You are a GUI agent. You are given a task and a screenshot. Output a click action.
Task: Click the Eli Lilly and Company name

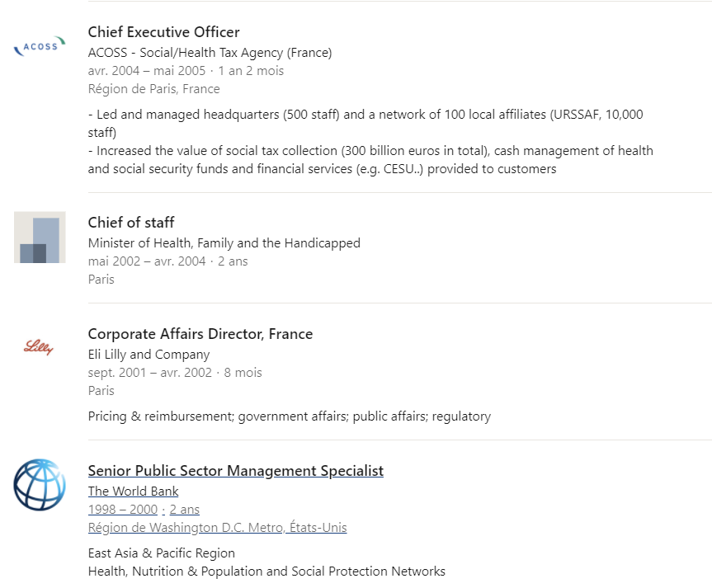point(149,355)
